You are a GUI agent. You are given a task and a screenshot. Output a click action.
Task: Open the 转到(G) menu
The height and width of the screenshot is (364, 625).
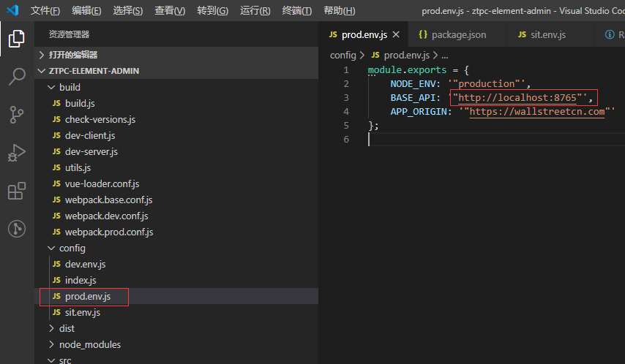[x=212, y=10]
